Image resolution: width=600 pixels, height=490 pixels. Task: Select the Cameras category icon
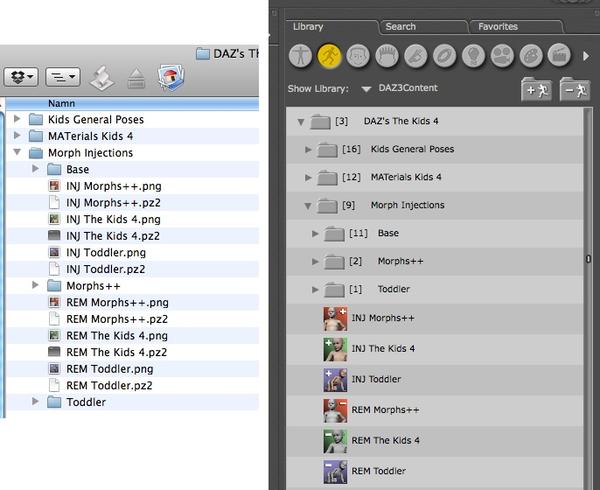[x=502, y=56]
